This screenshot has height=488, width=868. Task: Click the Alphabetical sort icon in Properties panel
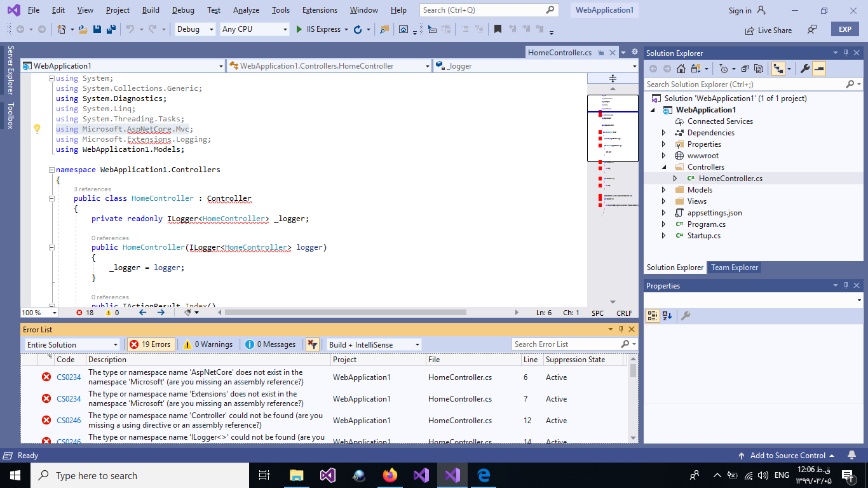[667, 316]
